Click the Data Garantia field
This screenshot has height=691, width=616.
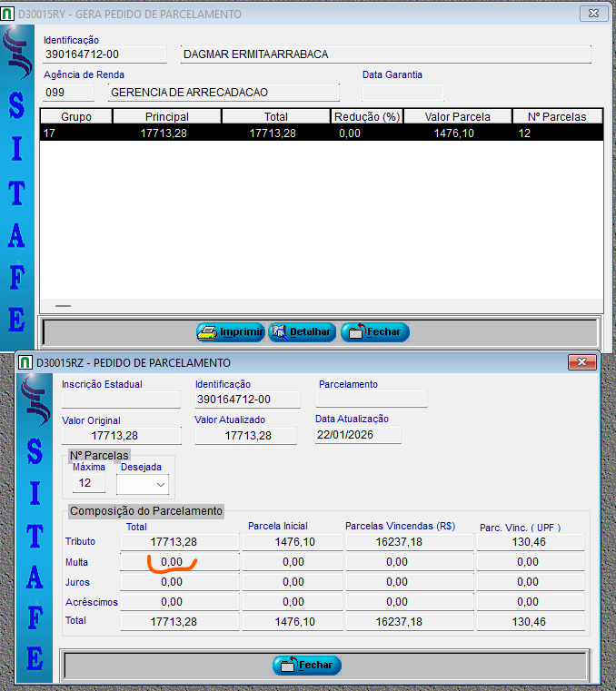coord(402,92)
